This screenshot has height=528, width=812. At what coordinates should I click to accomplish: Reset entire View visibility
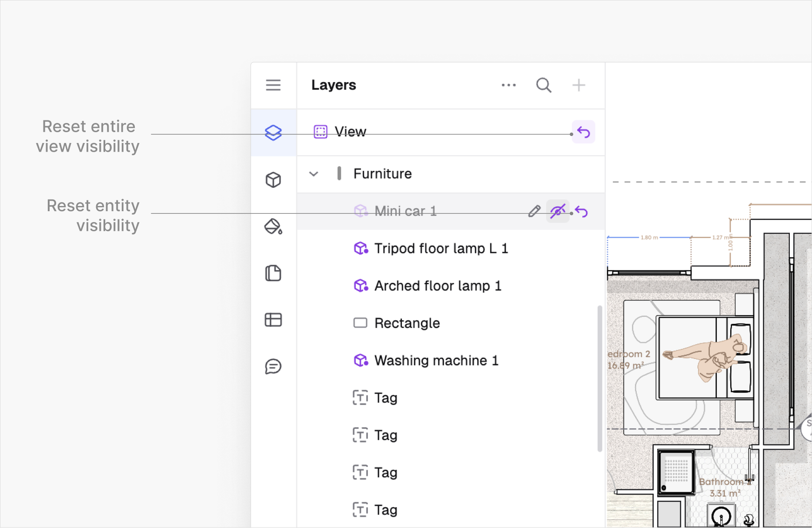(584, 132)
